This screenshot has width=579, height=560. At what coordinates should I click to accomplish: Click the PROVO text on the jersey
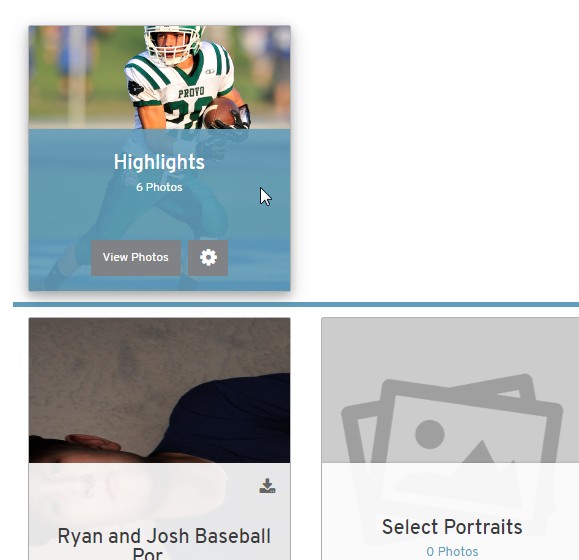[x=191, y=92]
